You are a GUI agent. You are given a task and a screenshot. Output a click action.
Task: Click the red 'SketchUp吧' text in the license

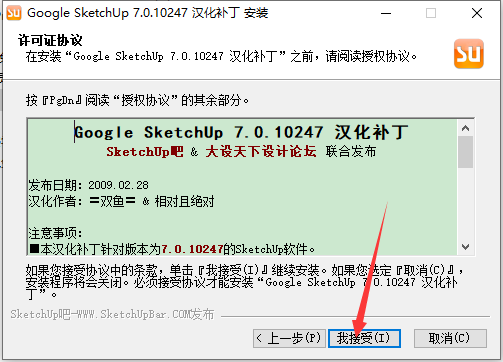145,152
